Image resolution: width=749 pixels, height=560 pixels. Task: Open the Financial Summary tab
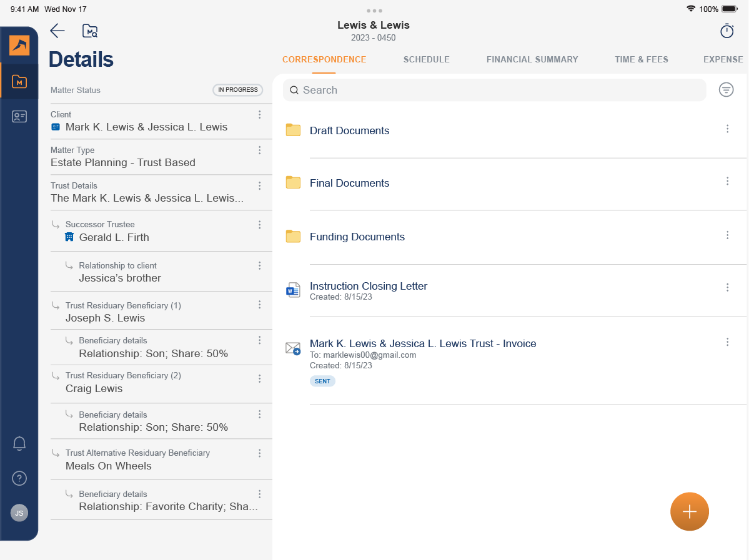[x=532, y=59]
